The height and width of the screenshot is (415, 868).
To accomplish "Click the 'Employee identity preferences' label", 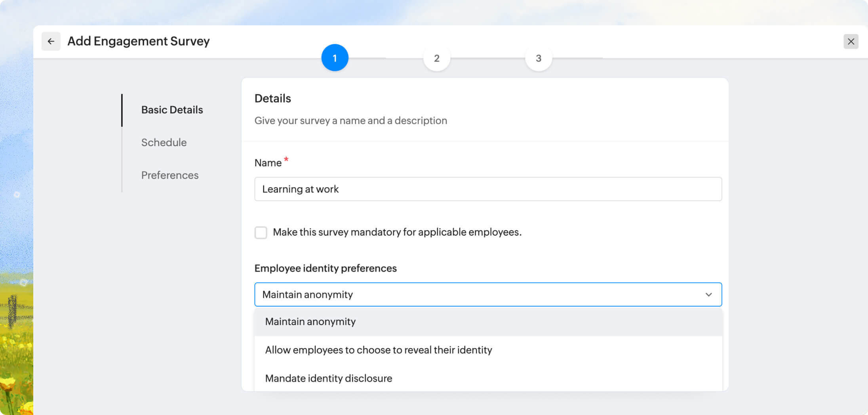I will tap(325, 268).
